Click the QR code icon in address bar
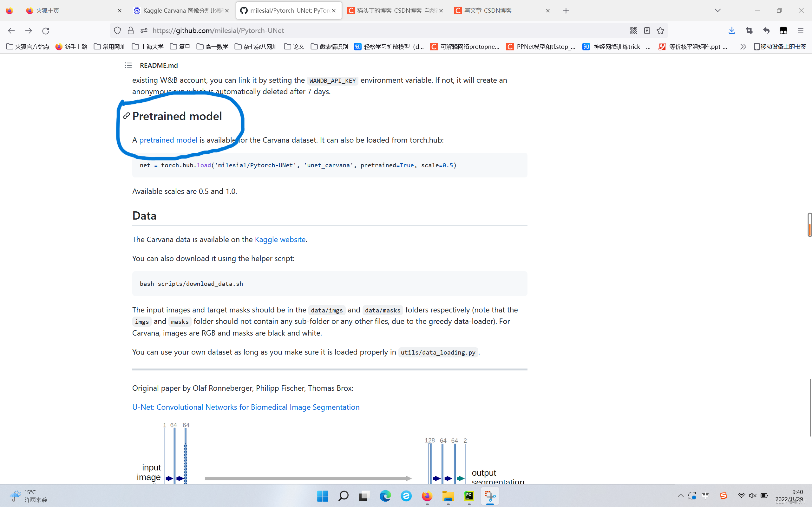 click(633, 30)
